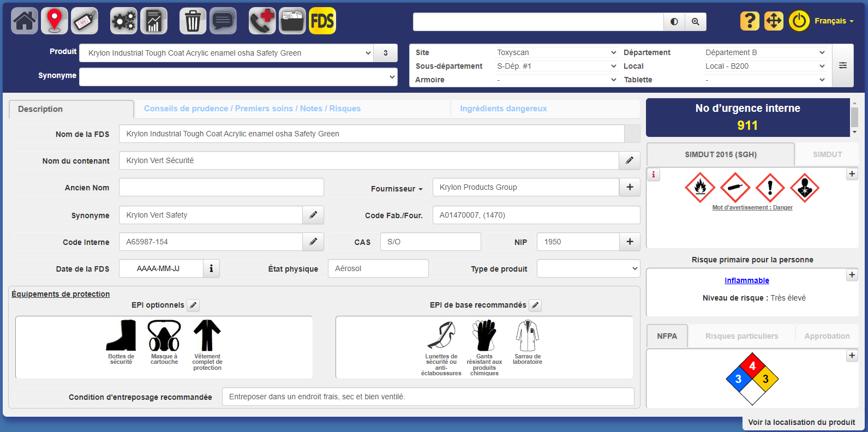Click the trash bin icon
868x432 pixels.
(193, 21)
